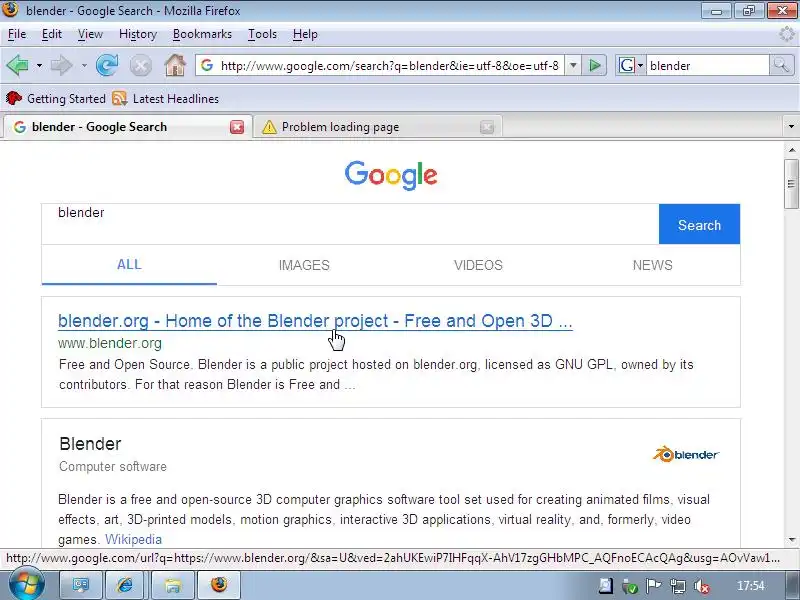This screenshot has height=600, width=800.
Task: Click the toolbar search field with blender
Action: (708, 66)
